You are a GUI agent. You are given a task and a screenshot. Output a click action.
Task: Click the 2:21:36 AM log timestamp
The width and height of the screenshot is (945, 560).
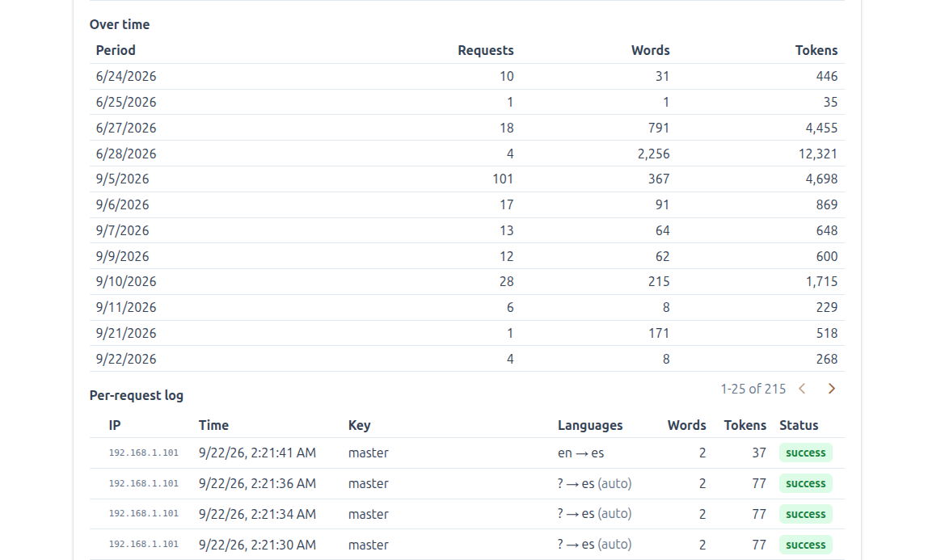coord(257,483)
